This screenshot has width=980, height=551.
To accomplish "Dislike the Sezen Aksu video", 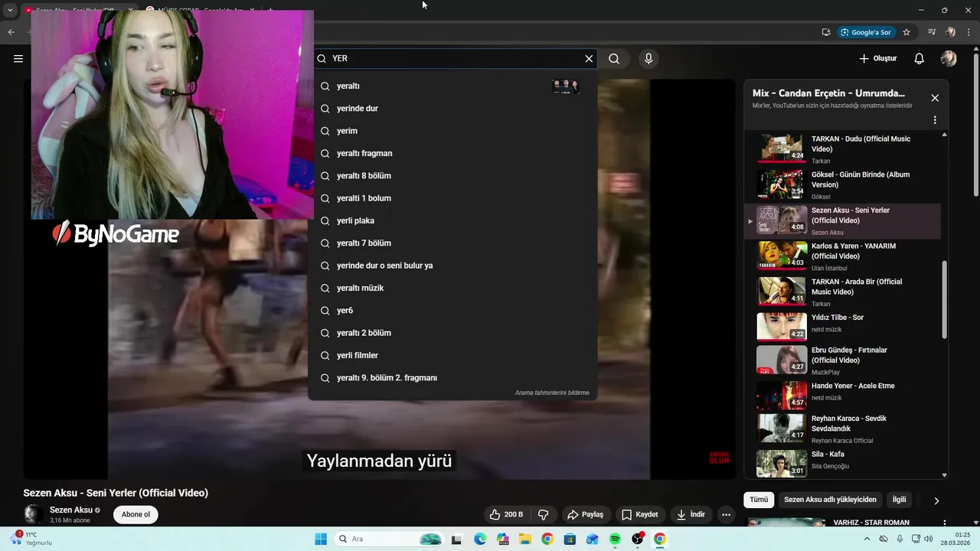I will pyautogui.click(x=544, y=514).
